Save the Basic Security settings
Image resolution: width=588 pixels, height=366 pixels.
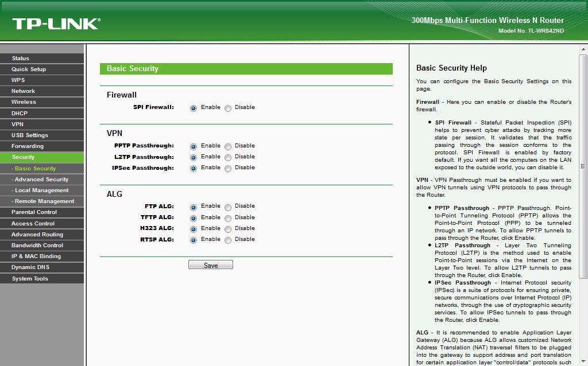210,265
